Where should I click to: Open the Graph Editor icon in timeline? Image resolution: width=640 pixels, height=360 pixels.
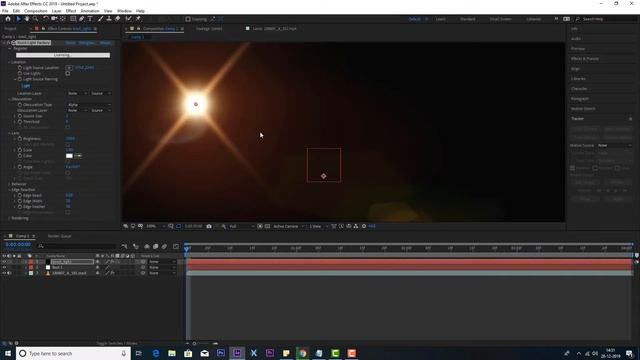tap(176, 247)
